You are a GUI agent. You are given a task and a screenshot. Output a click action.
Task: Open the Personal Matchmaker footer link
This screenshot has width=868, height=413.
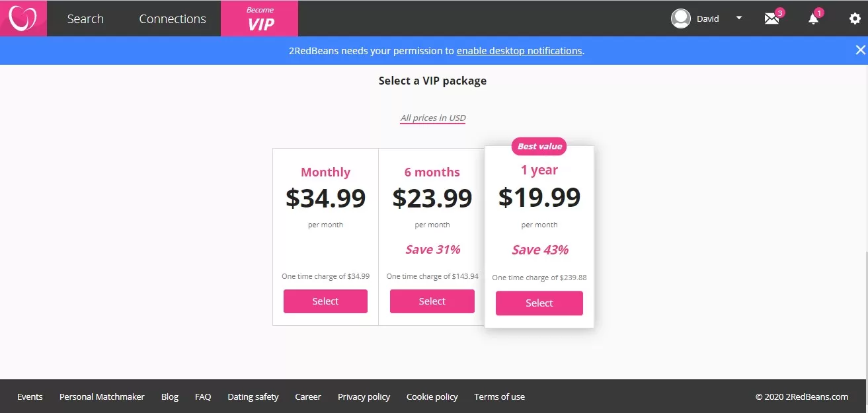coord(102,397)
